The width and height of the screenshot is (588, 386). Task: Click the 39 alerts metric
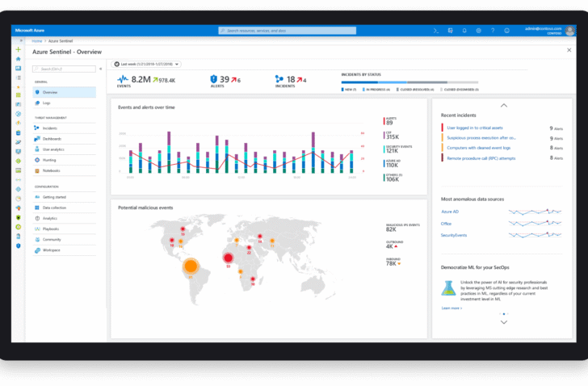(225, 79)
